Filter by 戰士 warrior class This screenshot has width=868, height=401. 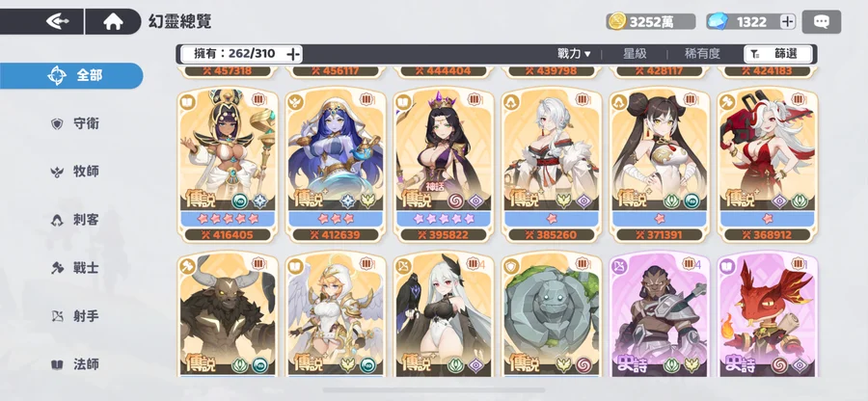[x=74, y=268]
